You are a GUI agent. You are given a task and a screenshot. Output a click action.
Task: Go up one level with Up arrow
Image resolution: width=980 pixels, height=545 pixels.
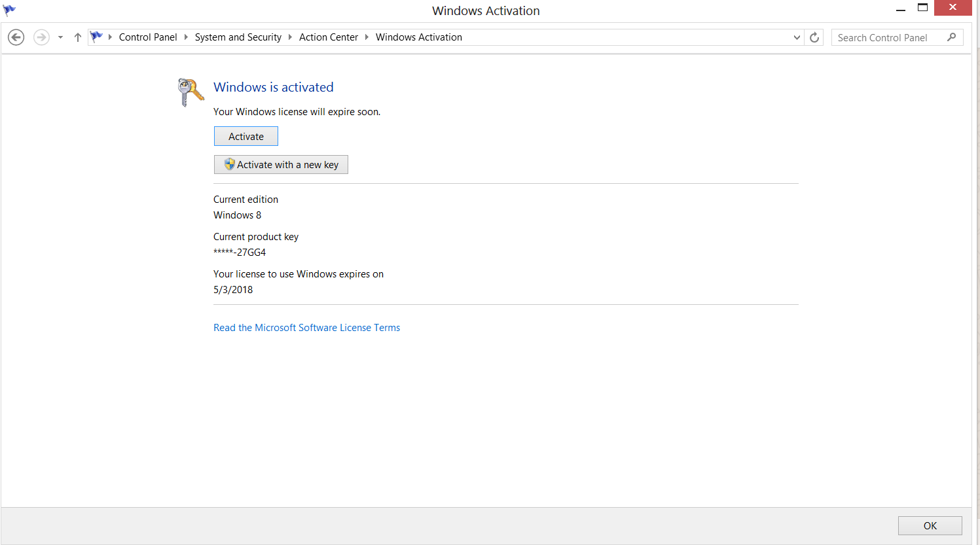(x=77, y=37)
